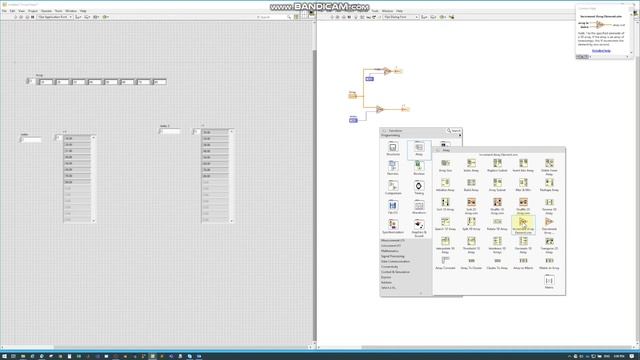Select Sort 2D Array function

[471, 206]
